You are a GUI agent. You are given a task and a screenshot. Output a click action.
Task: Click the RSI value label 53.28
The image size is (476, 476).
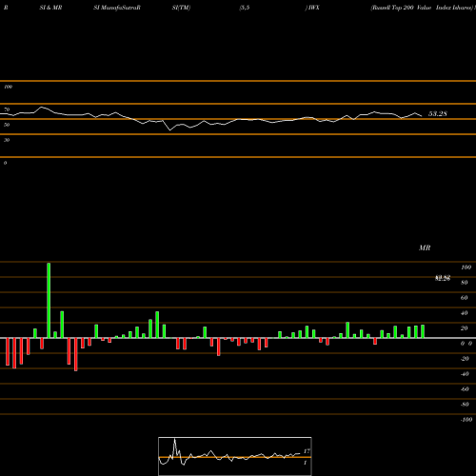[438, 113]
